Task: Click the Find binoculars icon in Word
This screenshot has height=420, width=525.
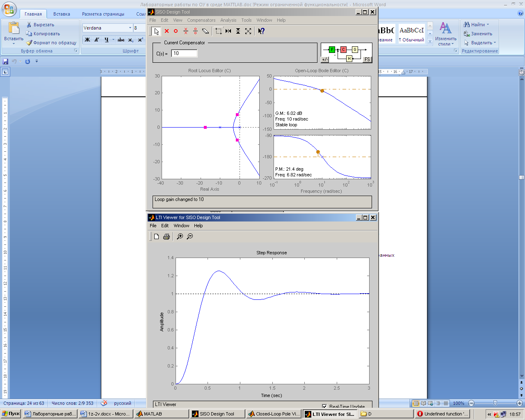Action: [466, 25]
